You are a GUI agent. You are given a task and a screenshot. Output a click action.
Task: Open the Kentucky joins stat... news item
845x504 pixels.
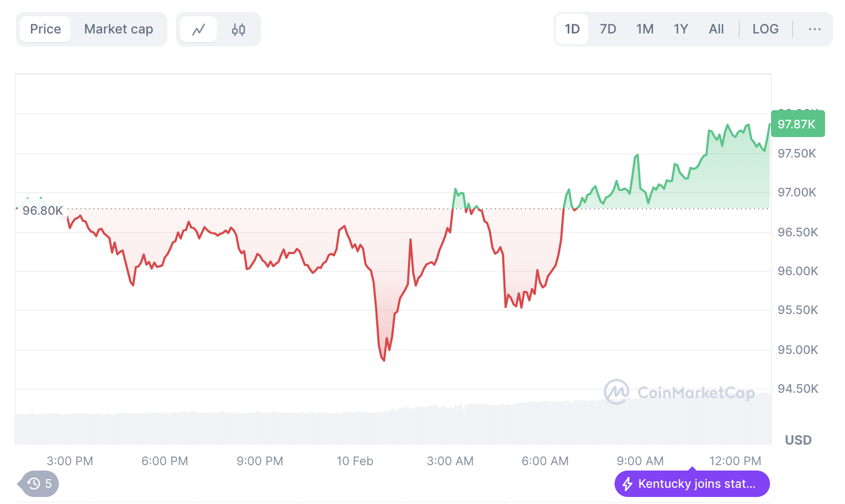[x=697, y=483]
